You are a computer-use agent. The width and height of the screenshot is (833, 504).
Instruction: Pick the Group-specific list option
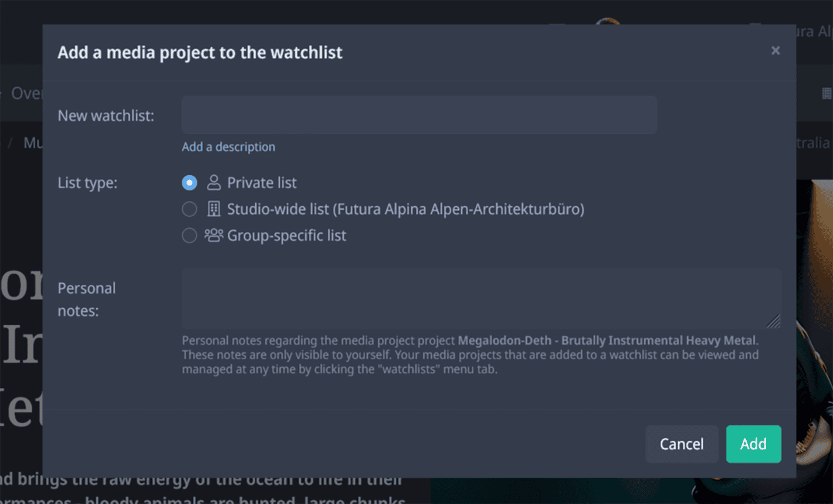click(x=189, y=235)
